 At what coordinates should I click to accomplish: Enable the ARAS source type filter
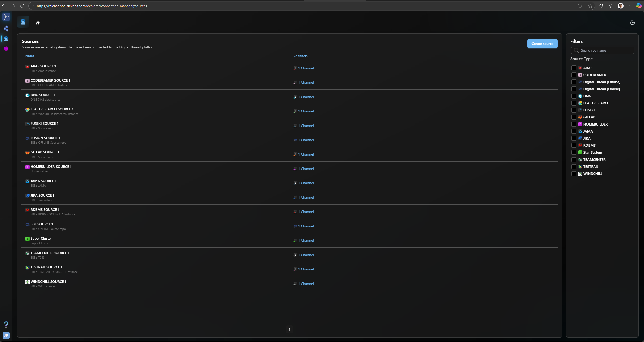574,68
